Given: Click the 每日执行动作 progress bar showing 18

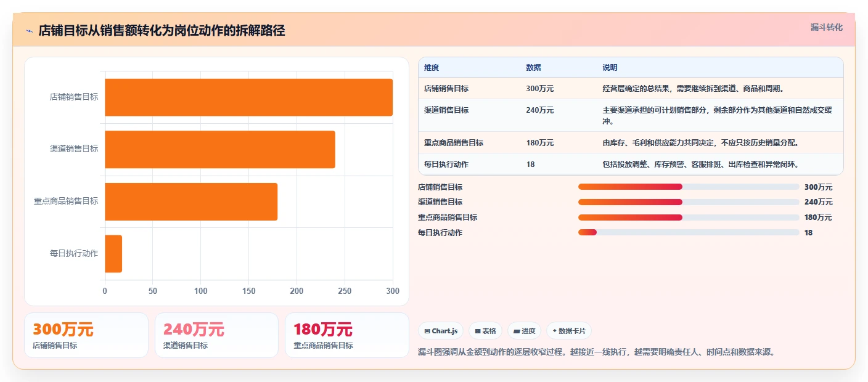Looking at the screenshot, I should coord(689,232).
